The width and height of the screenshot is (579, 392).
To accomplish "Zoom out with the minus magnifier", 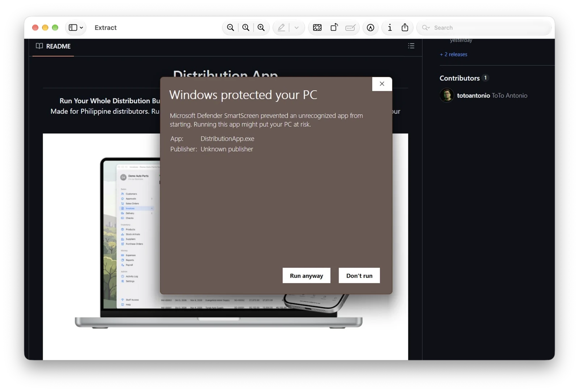I will click(230, 28).
